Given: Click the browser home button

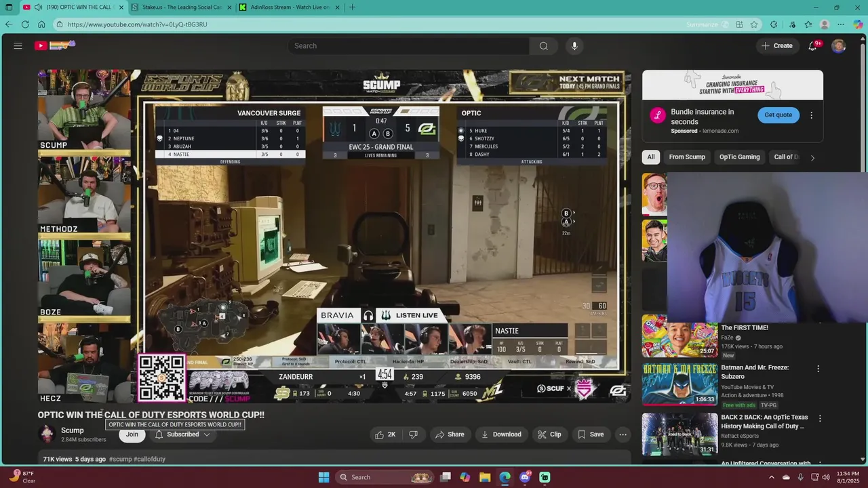Looking at the screenshot, I should click(x=41, y=24).
